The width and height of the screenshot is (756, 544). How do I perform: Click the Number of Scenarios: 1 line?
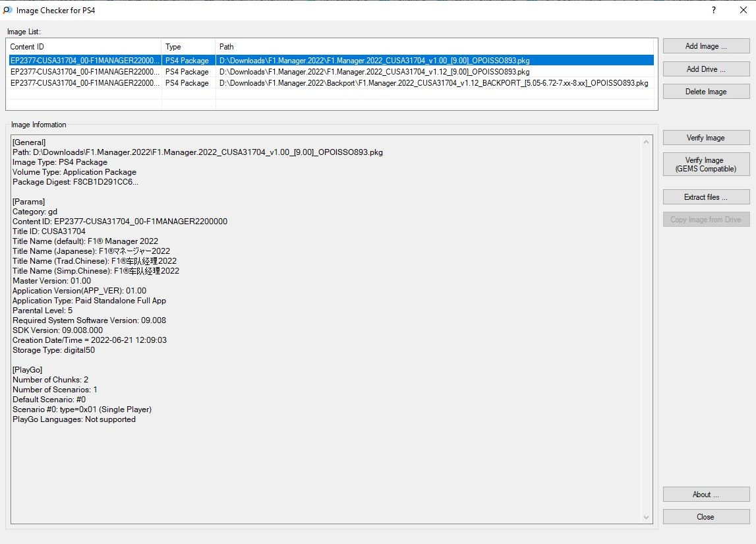[55, 390]
